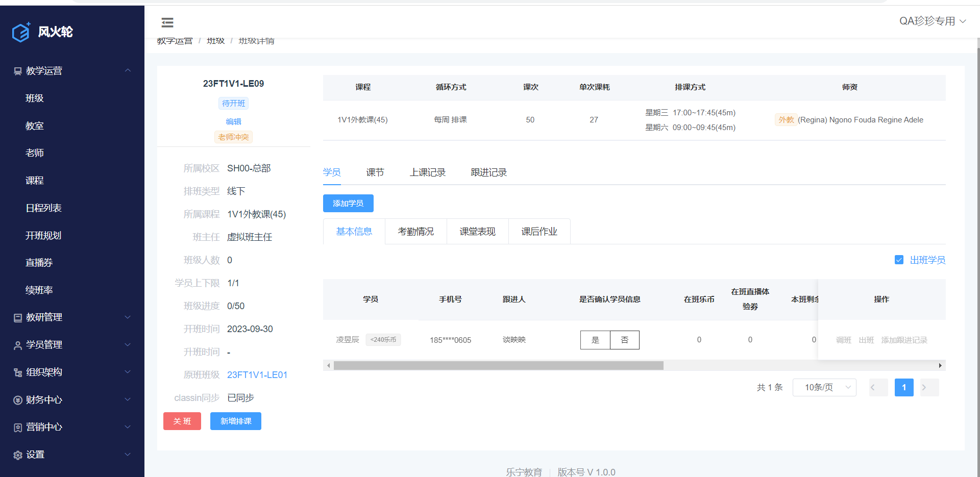Switch to the 跟进记录 tab
The width and height of the screenshot is (980, 477).
coord(489,172)
